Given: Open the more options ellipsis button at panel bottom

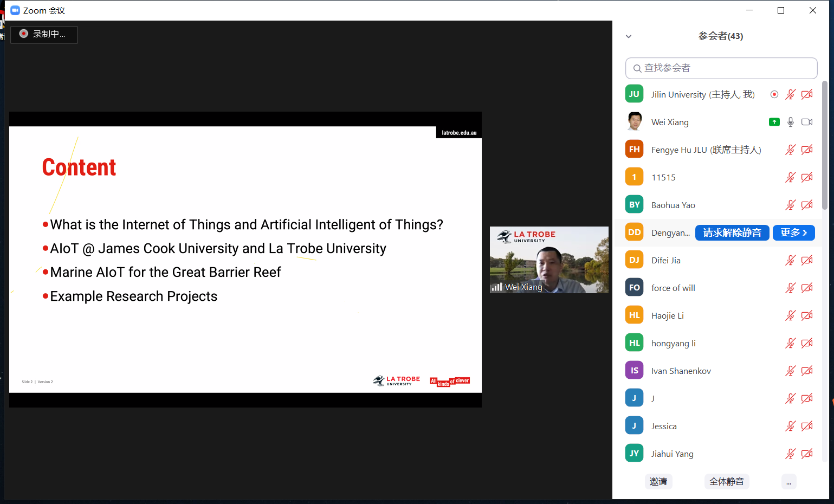Looking at the screenshot, I should pyautogui.click(x=788, y=482).
